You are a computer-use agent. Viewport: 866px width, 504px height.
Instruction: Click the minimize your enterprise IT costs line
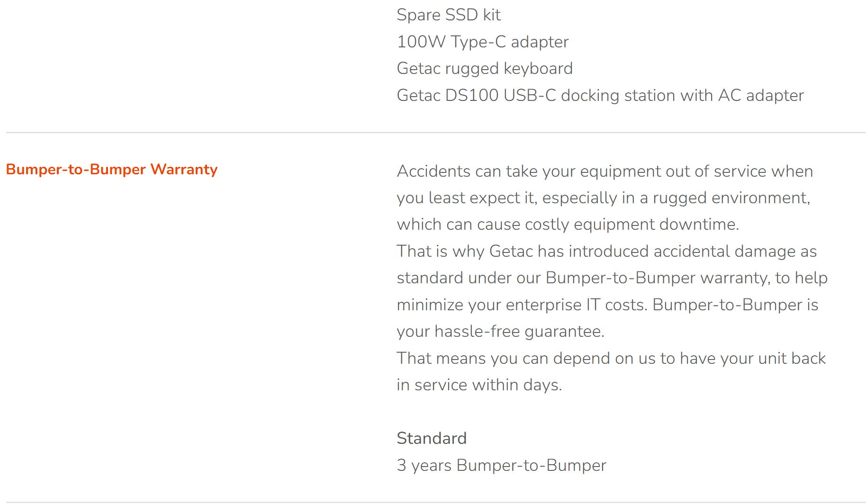(x=608, y=305)
